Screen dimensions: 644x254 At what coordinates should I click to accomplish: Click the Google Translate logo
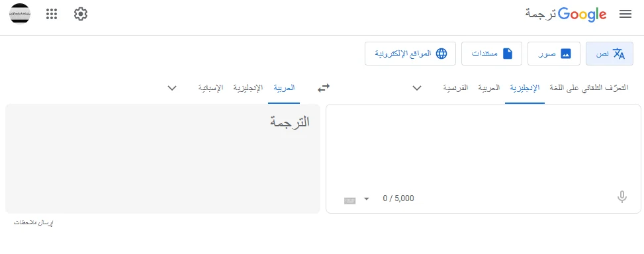(565, 15)
